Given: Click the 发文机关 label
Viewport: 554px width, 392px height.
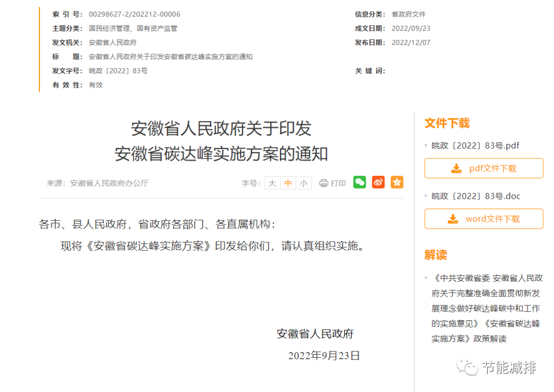Looking at the screenshot, I should (x=67, y=43).
